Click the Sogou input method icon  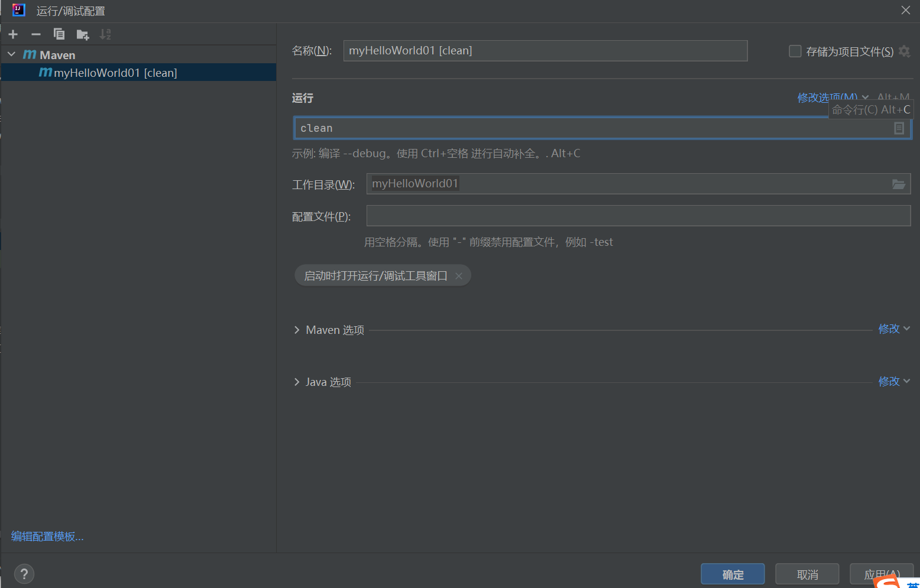tap(887, 581)
